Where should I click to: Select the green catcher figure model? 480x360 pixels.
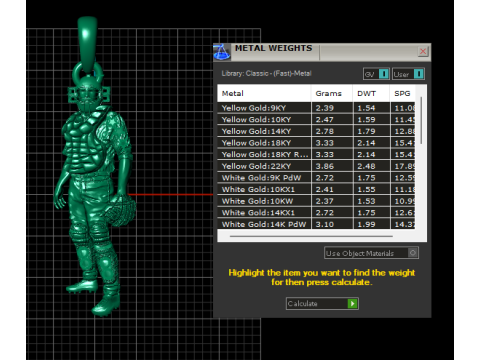tap(95, 197)
